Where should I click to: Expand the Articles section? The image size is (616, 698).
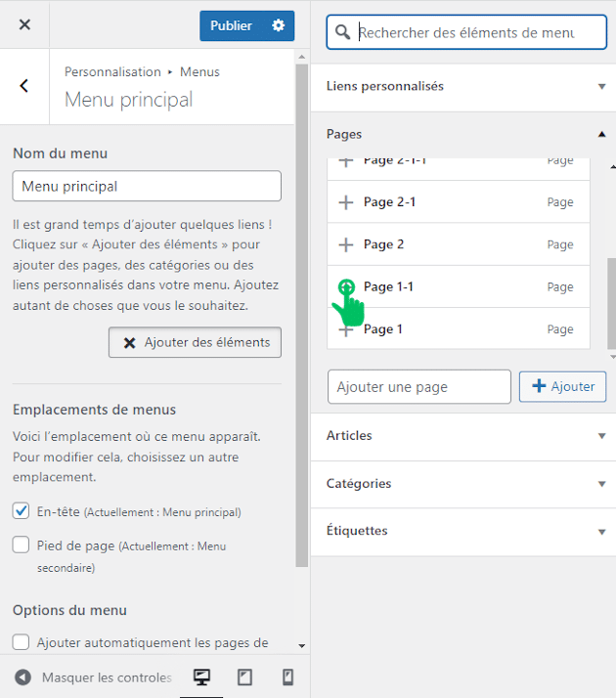[x=463, y=436]
